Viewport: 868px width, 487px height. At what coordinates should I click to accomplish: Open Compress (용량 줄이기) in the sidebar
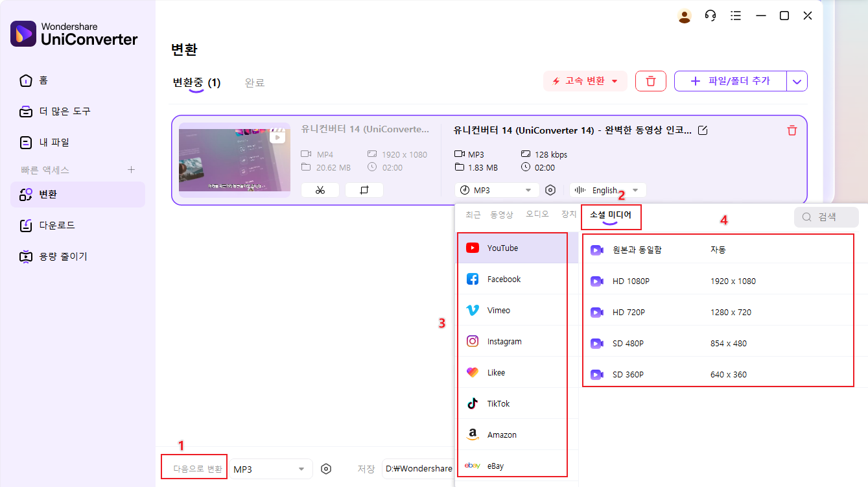pos(78,256)
